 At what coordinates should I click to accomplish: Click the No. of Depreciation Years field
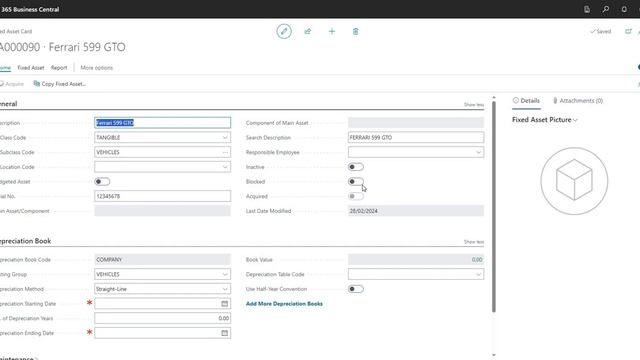click(x=162, y=318)
